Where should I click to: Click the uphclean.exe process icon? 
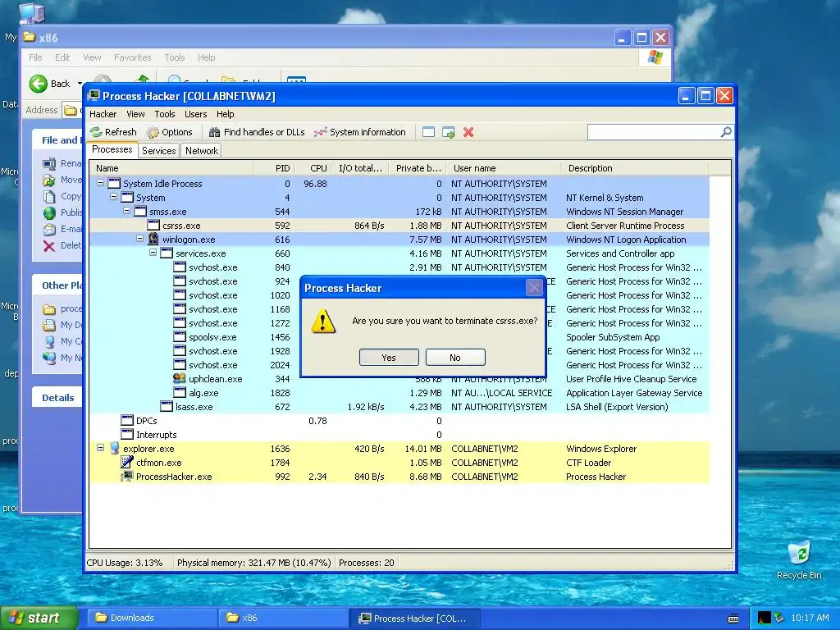click(x=180, y=378)
